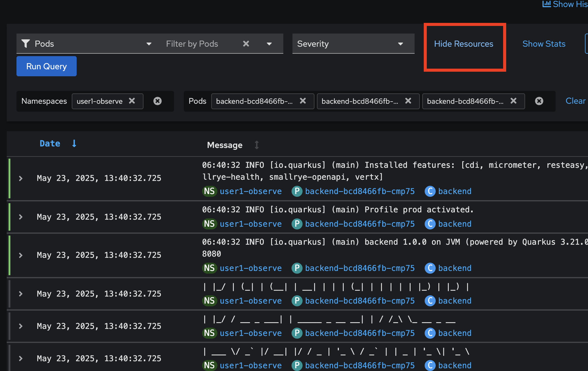This screenshot has height=371, width=588.
Task: Click the Message column sort icon
Action: (x=257, y=145)
